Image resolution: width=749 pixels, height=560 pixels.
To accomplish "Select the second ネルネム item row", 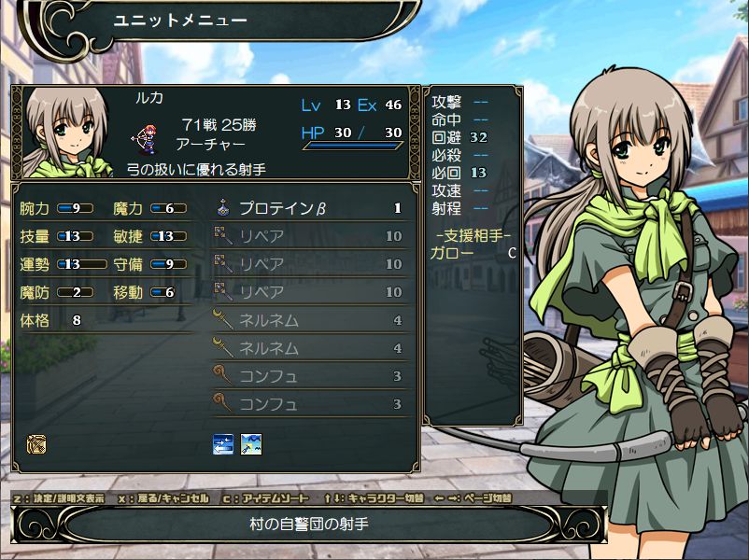I will pyautogui.click(x=310, y=348).
